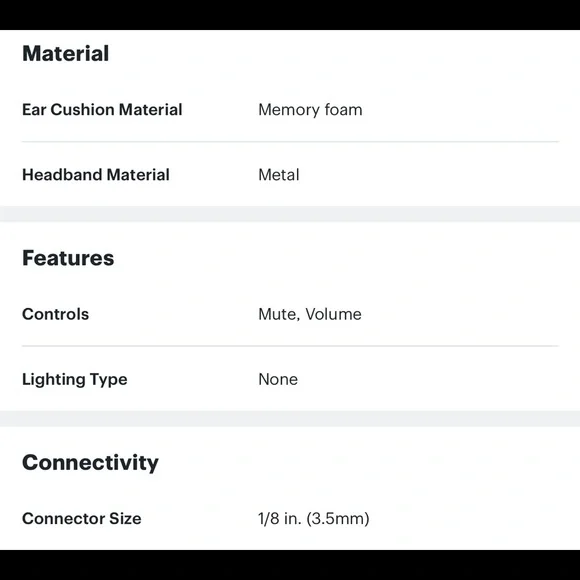The height and width of the screenshot is (580, 580).
Task: Click the Material section heading
Action: tap(65, 53)
